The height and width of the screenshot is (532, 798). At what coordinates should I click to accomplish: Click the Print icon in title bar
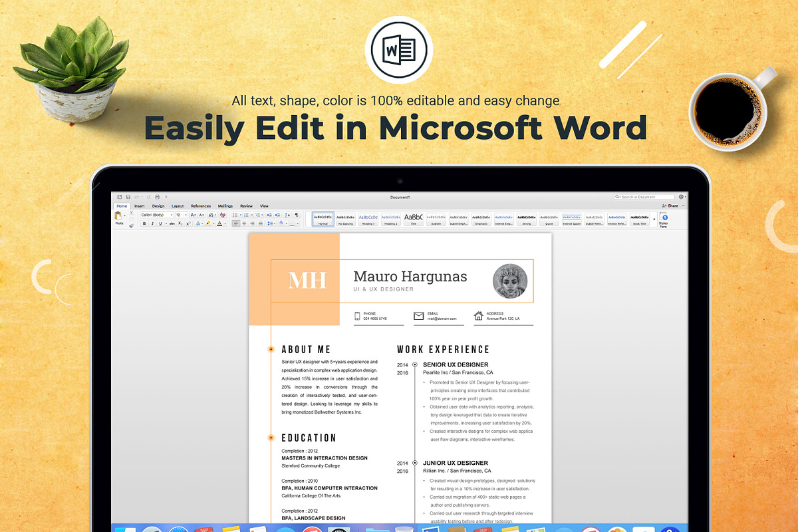coord(158,197)
